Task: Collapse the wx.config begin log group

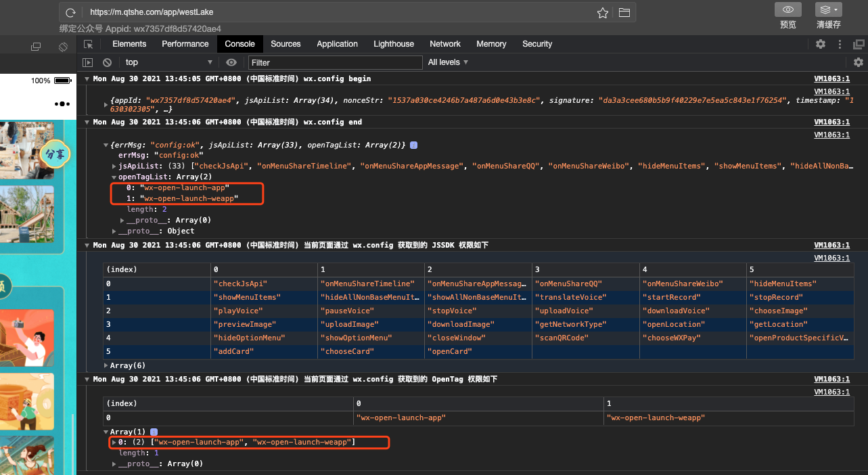Action: click(87, 78)
